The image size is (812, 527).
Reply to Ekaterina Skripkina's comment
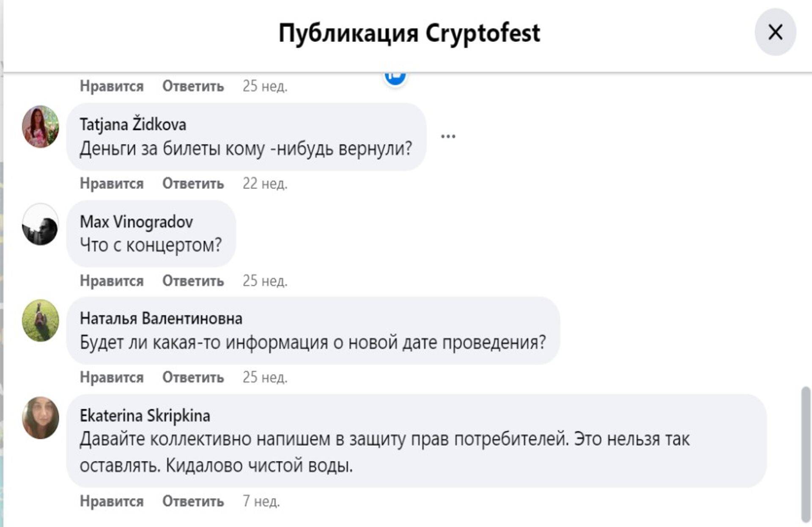pos(193,501)
